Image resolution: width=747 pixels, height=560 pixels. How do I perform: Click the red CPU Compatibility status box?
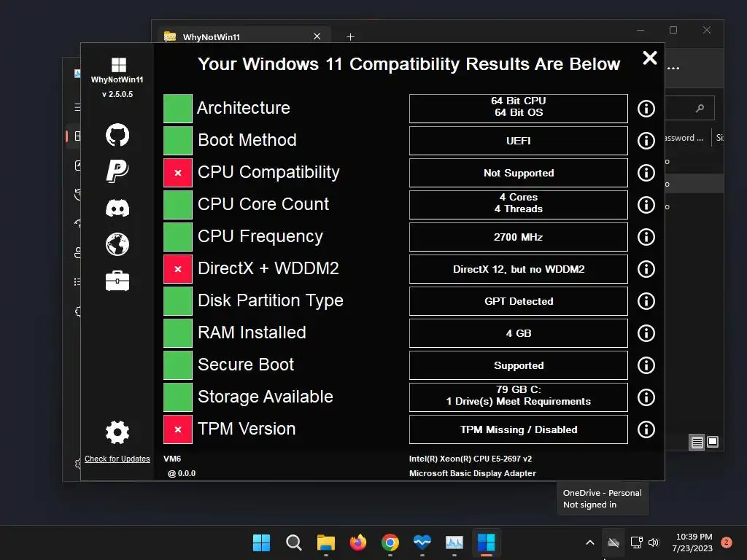pyautogui.click(x=178, y=172)
